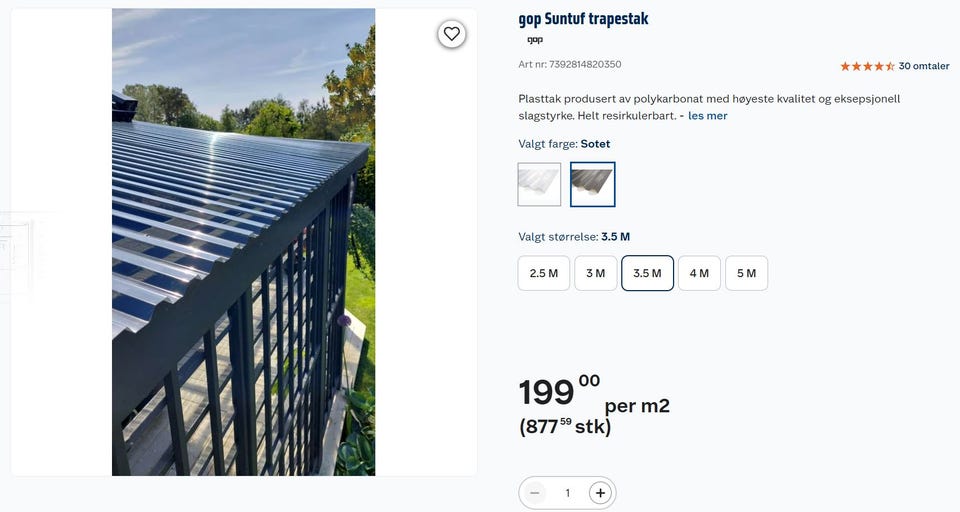Expand description via 'les mer' link
Screen dimensions: 960x512
(x=708, y=116)
